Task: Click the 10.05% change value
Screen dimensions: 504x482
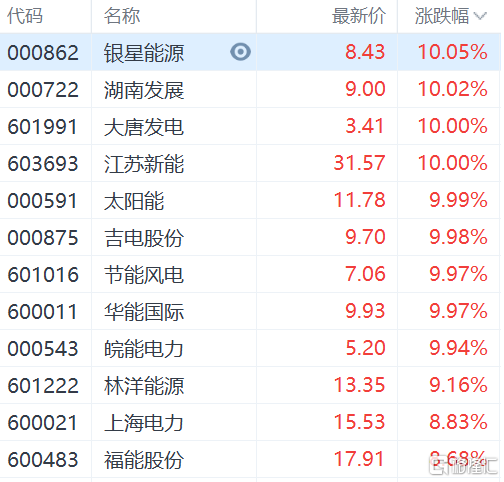Action: (453, 52)
